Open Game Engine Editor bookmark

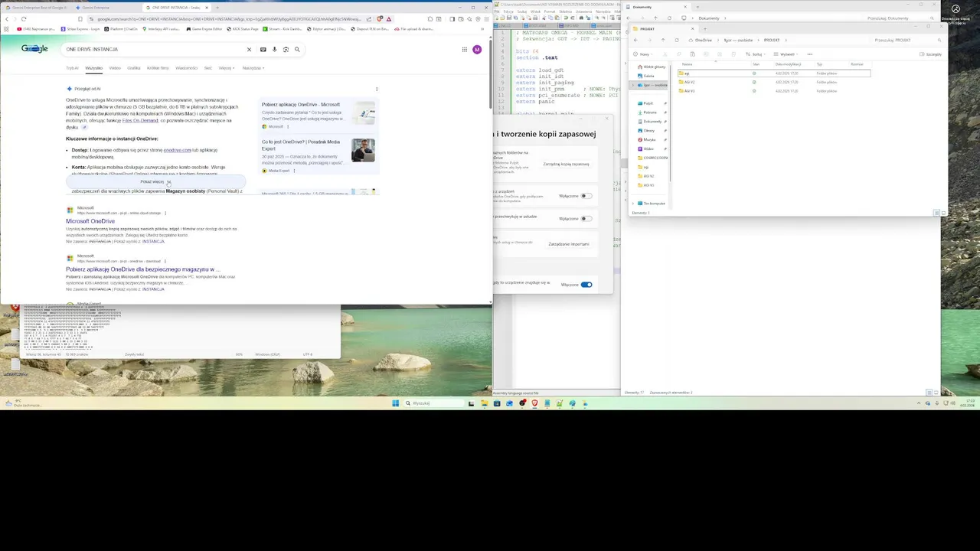(205, 29)
